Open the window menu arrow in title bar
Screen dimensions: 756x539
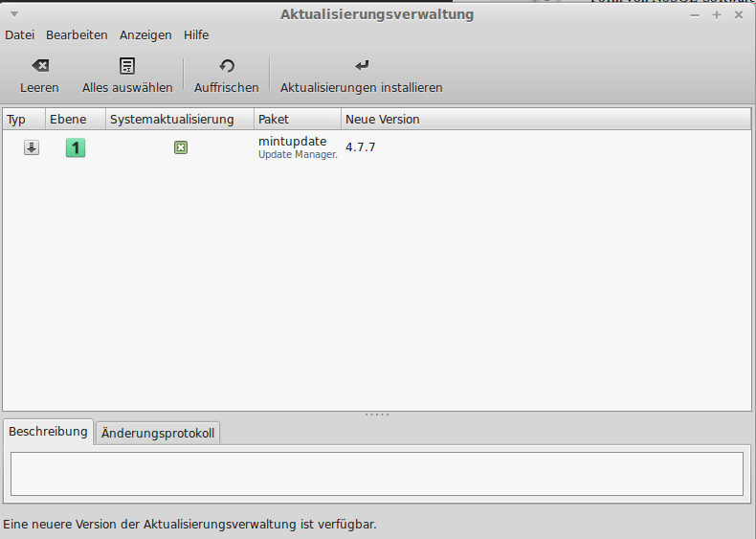(x=14, y=14)
